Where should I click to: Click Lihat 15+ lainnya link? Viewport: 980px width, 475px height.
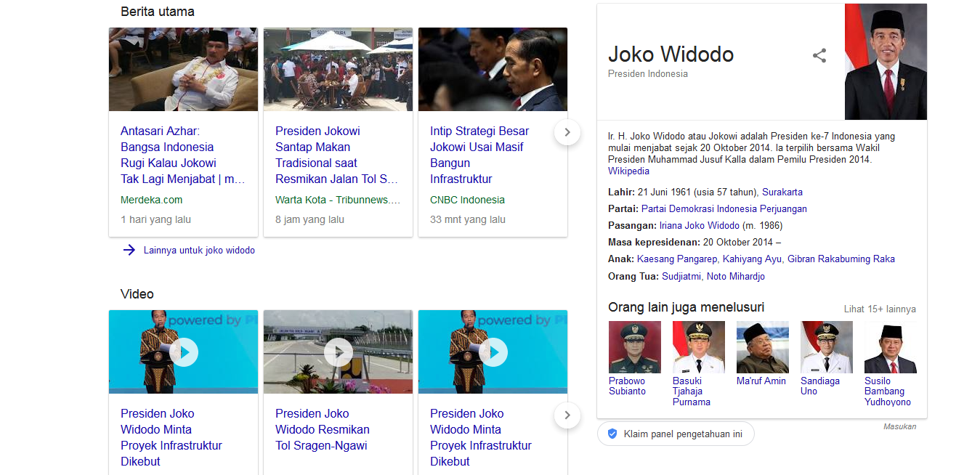point(880,309)
